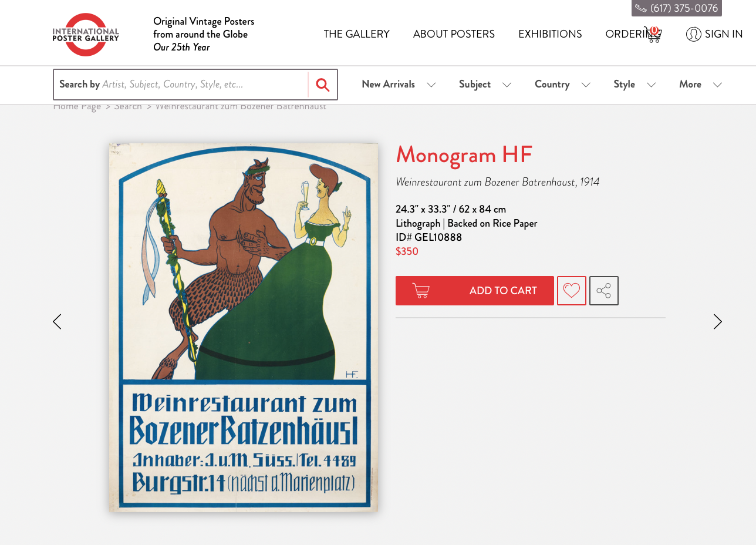Click the Lithograph | Backed on Rice Paper text
Viewport: 756px width, 545px height.
coord(467,223)
